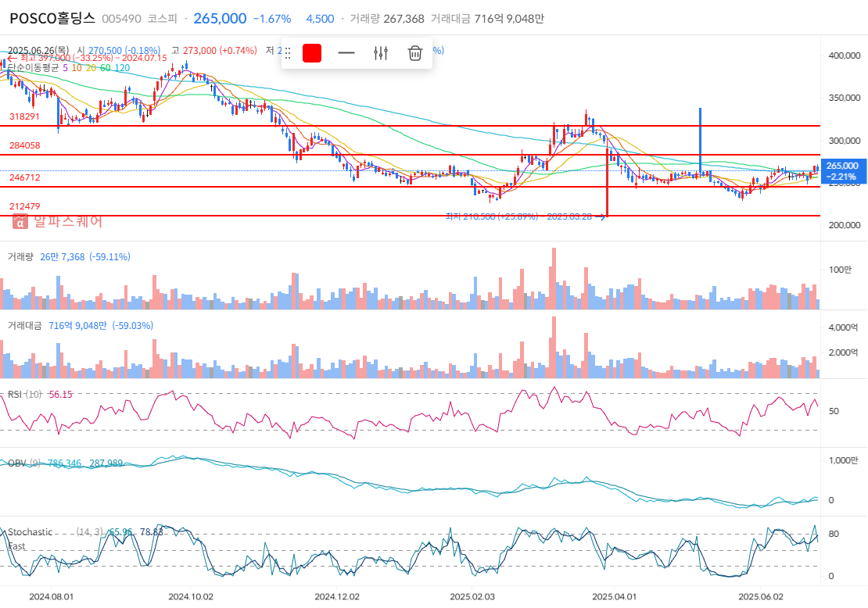Click the header trading volume 267,368
Image resolution: width=868 pixels, height=608 pixels.
404,19
